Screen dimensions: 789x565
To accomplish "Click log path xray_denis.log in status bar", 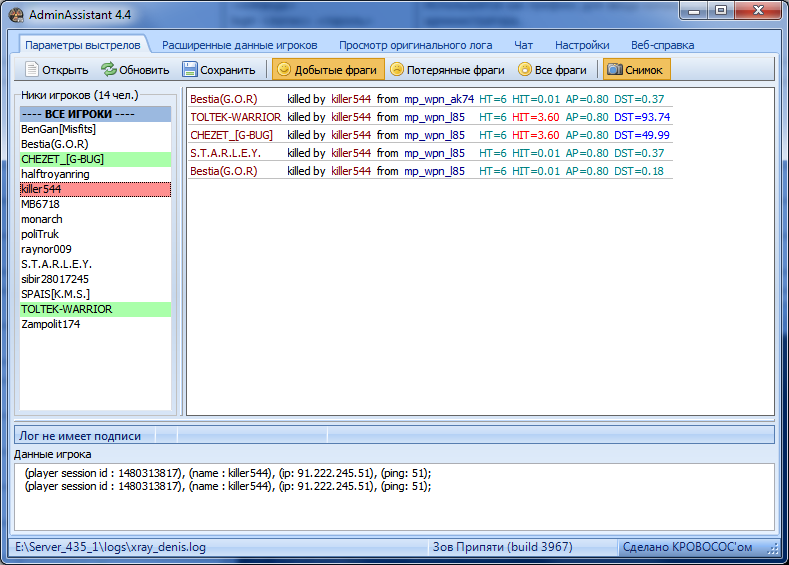I will [110, 547].
